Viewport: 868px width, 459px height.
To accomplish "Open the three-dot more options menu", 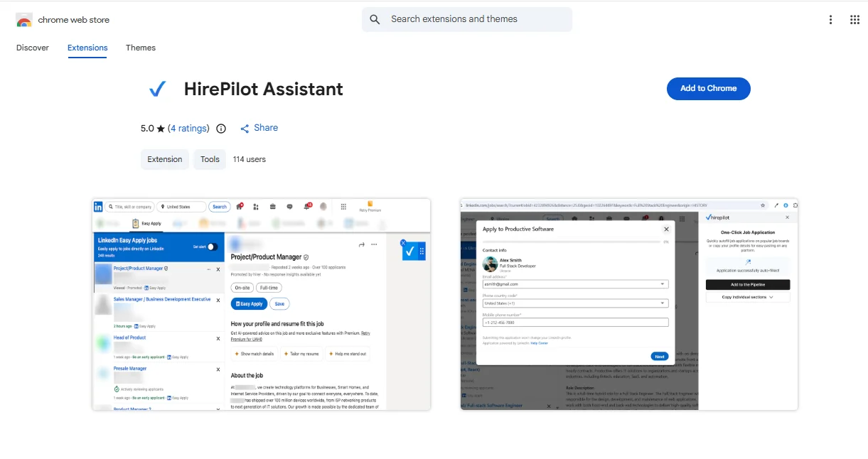I will point(830,20).
